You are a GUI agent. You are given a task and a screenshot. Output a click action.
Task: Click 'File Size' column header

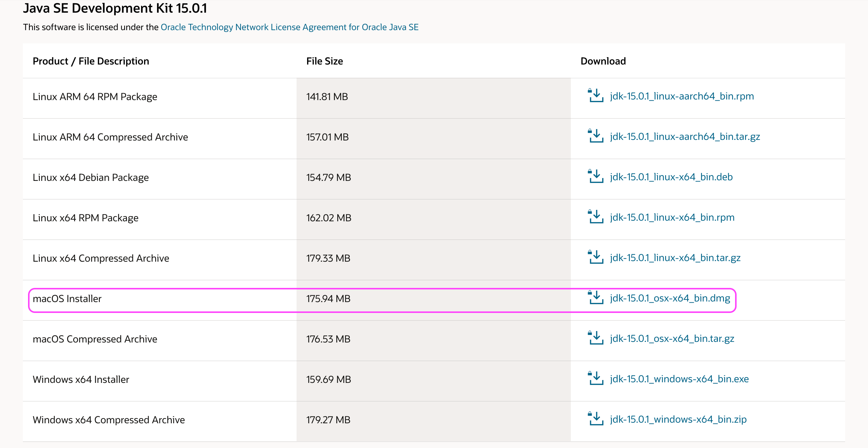click(325, 61)
